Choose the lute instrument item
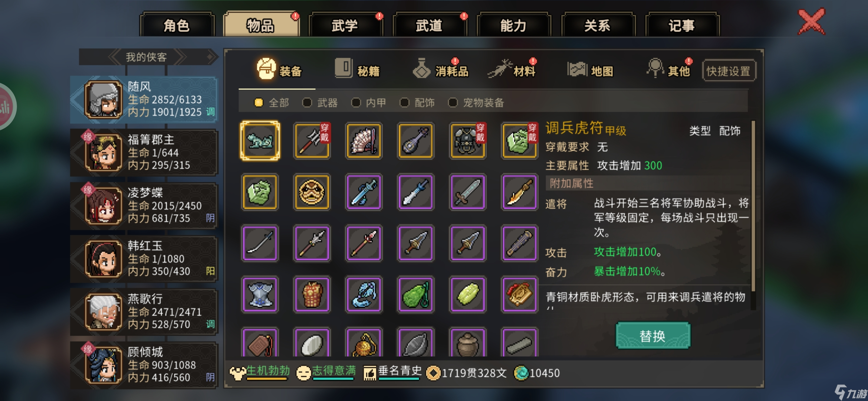Image resolution: width=868 pixels, height=401 pixels. [x=416, y=141]
